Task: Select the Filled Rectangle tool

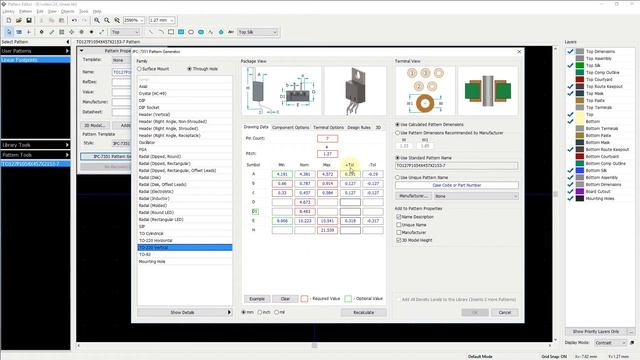Action: 181,32
